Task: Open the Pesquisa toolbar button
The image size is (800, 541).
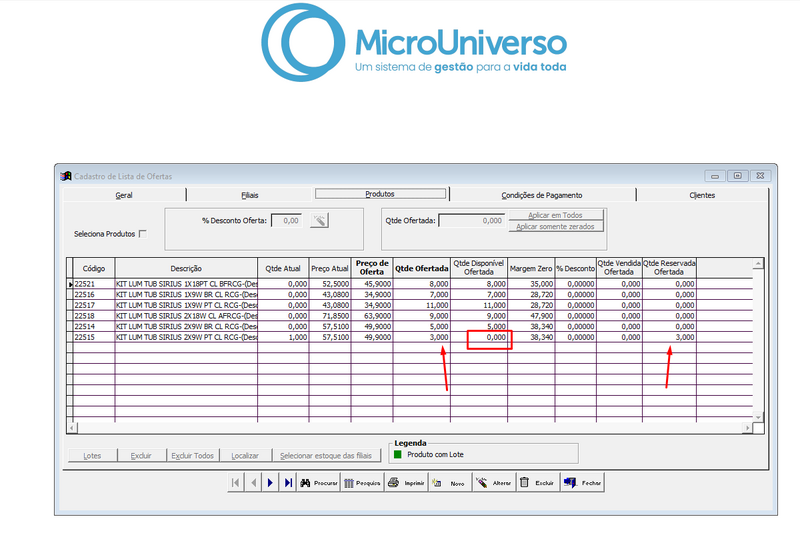Action: [362, 482]
